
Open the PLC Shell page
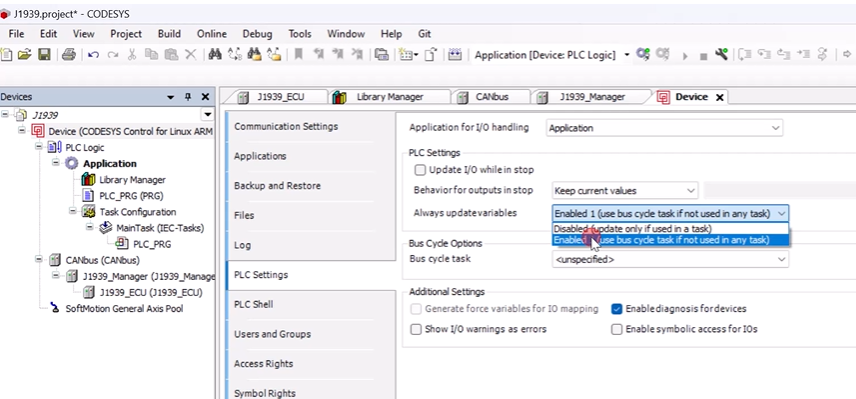[x=254, y=305]
